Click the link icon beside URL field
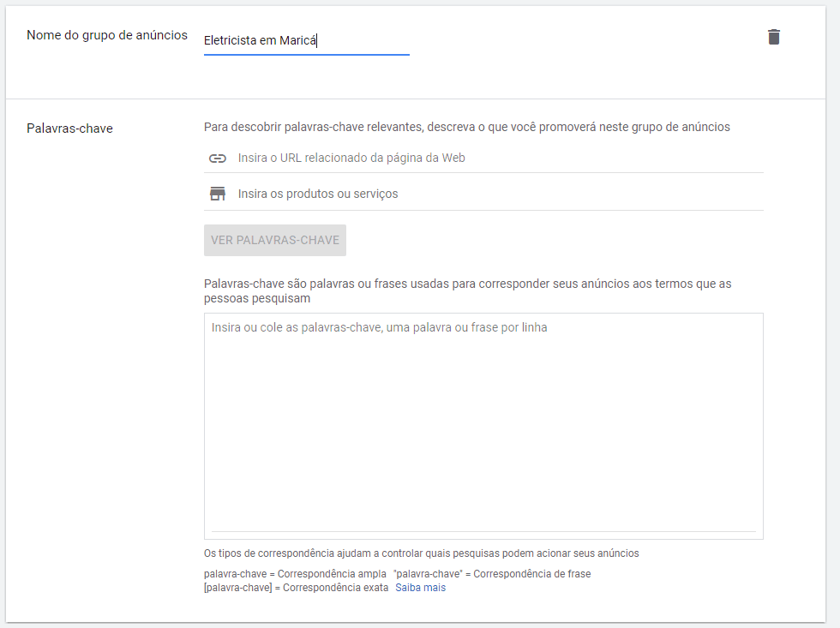840x628 pixels. click(217, 158)
